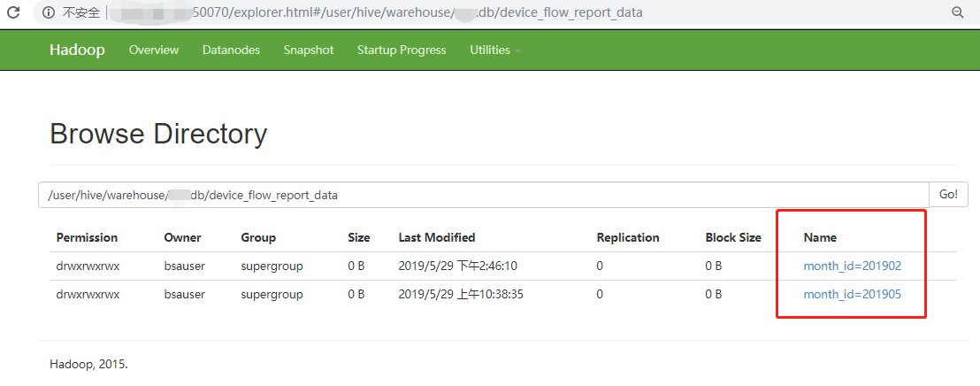This screenshot has width=980, height=386.
Task: Click the date 2019/5/29 下午2:46:10
Action: click(457, 266)
